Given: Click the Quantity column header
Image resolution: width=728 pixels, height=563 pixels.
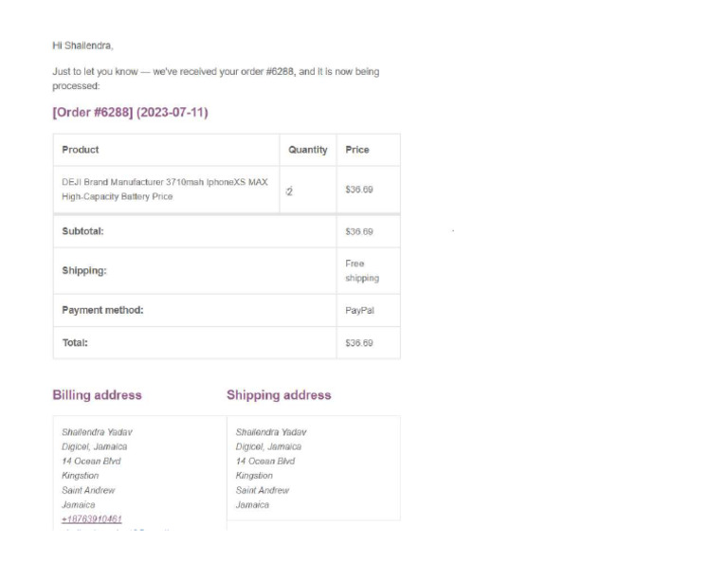Looking at the screenshot, I should click(x=307, y=150).
